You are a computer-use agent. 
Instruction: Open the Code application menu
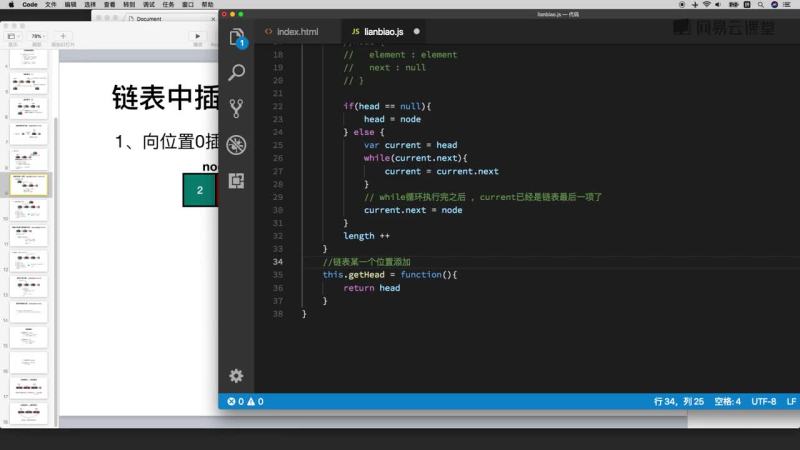[x=30, y=5]
